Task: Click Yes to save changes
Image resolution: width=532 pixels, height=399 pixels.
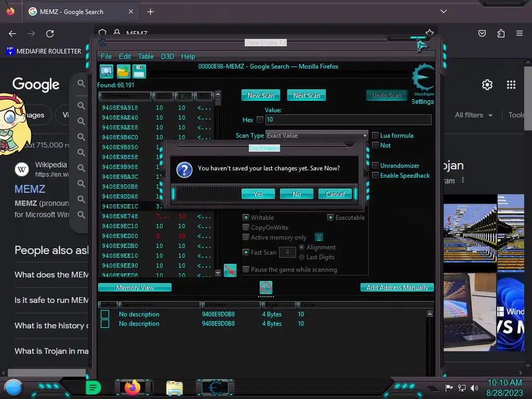Action: pyautogui.click(x=258, y=194)
